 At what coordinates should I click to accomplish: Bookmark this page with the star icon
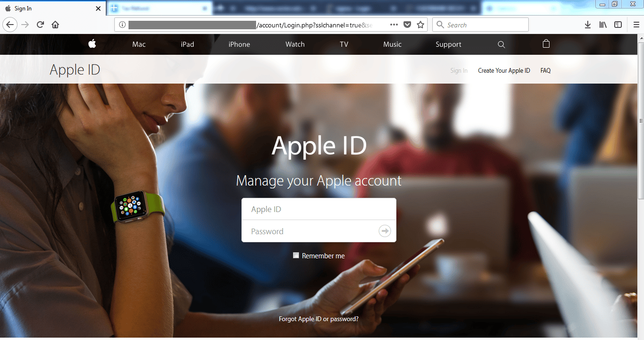tap(421, 25)
